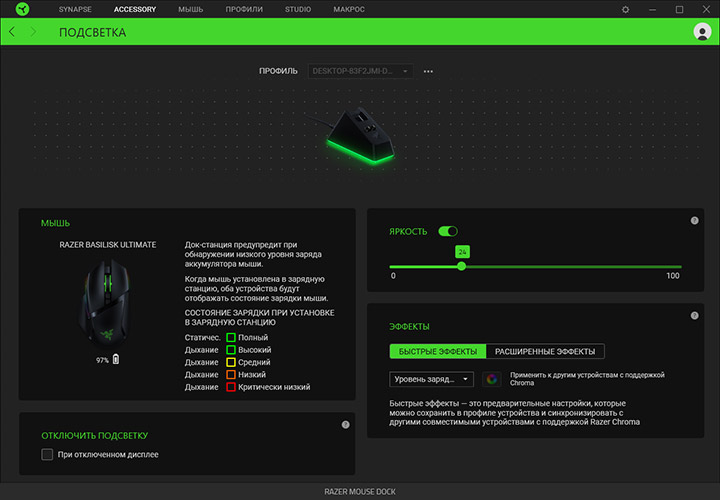Image resolution: width=720 pixels, height=500 pixels.
Task: Click green swatch for Полный level
Action: (x=231, y=337)
